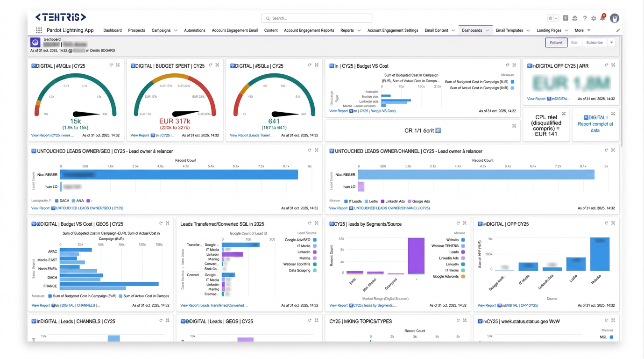The width and height of the screenshot is (644, 359).
Task: Open View Report link for DIGITAL OPP CY25
Action: coord(508,305)
